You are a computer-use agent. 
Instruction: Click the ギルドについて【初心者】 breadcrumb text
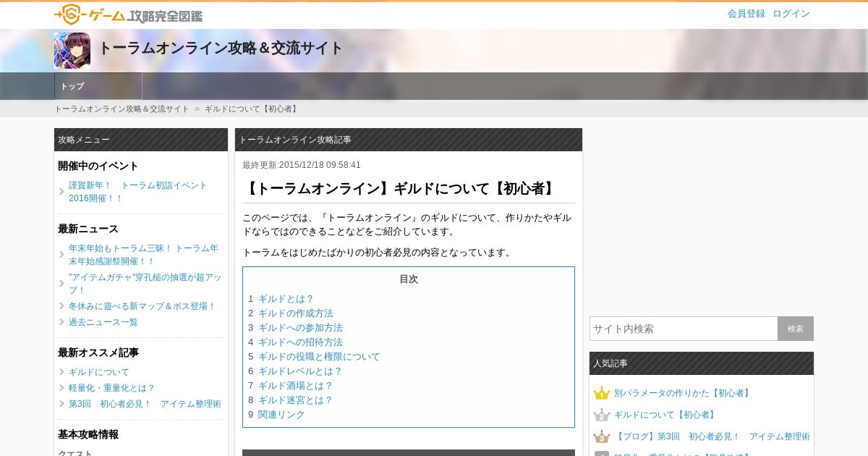252,109
